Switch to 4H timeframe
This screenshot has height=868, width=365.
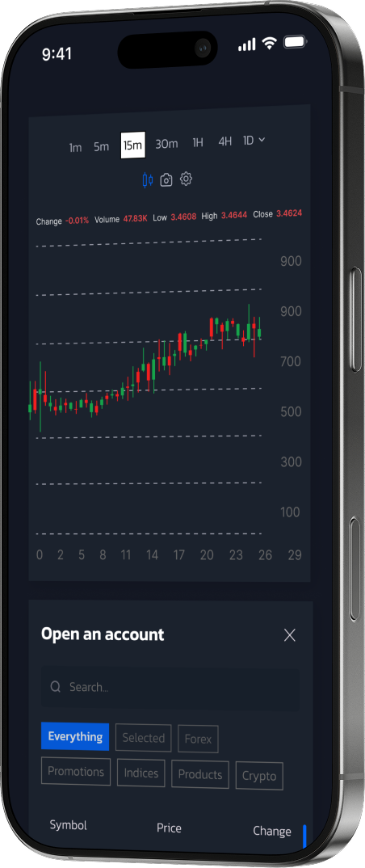[x=224, y=141]
